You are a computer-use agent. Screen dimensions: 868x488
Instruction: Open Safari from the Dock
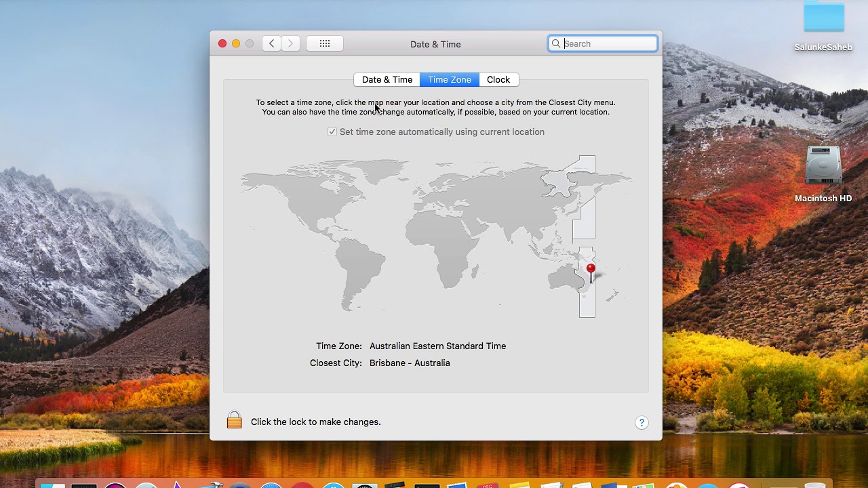(x=271, y=484)
